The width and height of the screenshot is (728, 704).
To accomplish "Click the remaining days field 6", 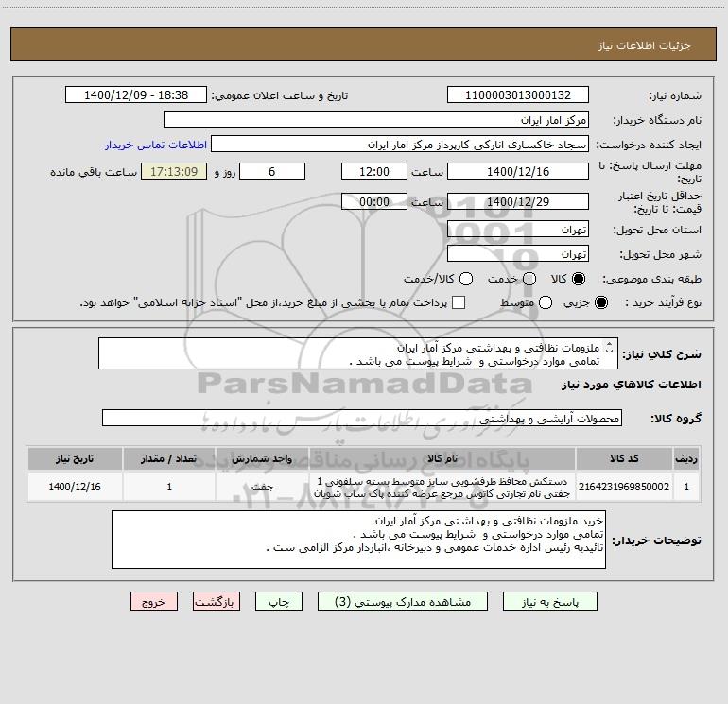I will [272, 171].
